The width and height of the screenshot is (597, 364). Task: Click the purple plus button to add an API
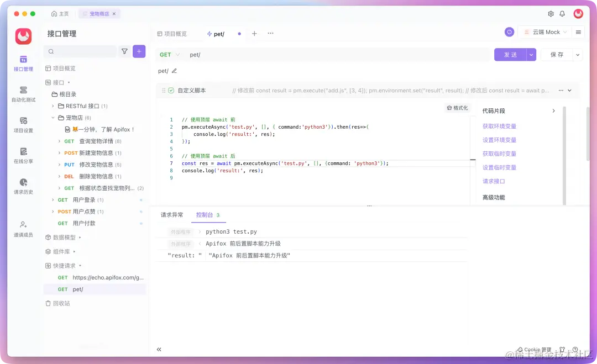[x=139, y=51]
